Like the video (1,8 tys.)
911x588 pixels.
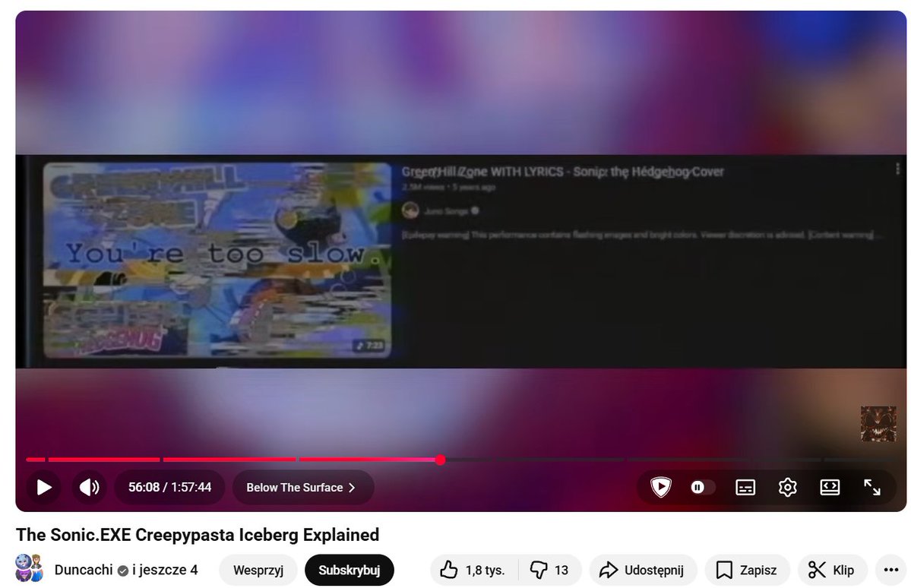[x=473, y=570]
